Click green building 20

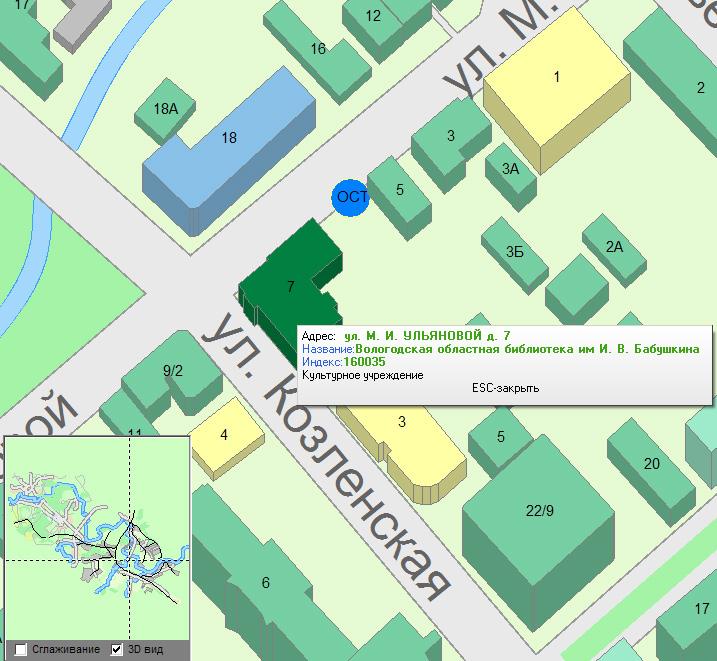[651, 463]
